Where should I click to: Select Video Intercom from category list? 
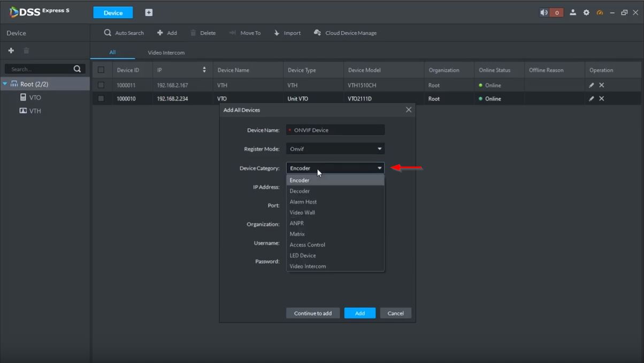point(308,266)
